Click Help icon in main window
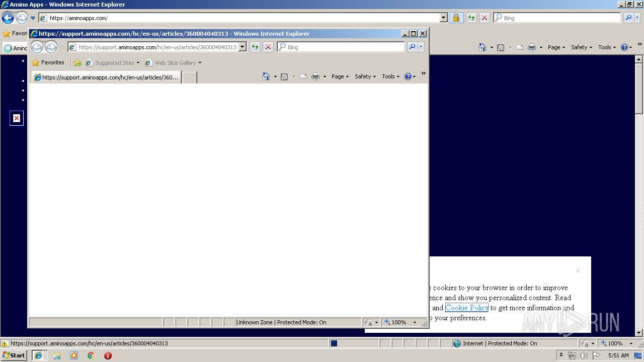 click(624, 47)
